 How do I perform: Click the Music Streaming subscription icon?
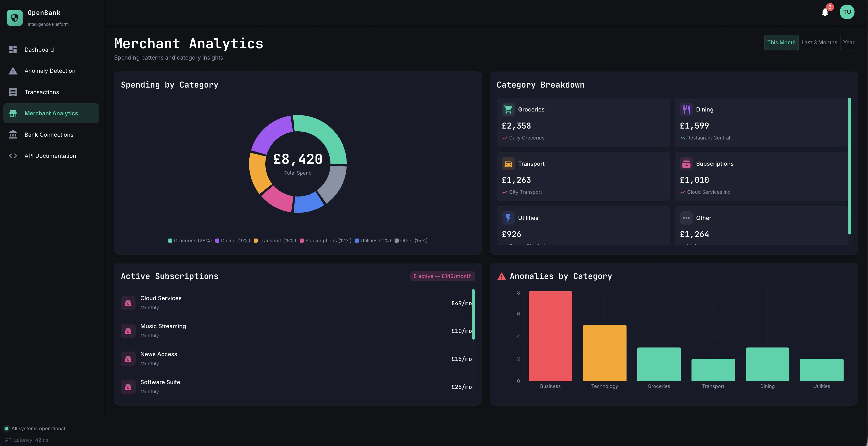coord(128,331)
